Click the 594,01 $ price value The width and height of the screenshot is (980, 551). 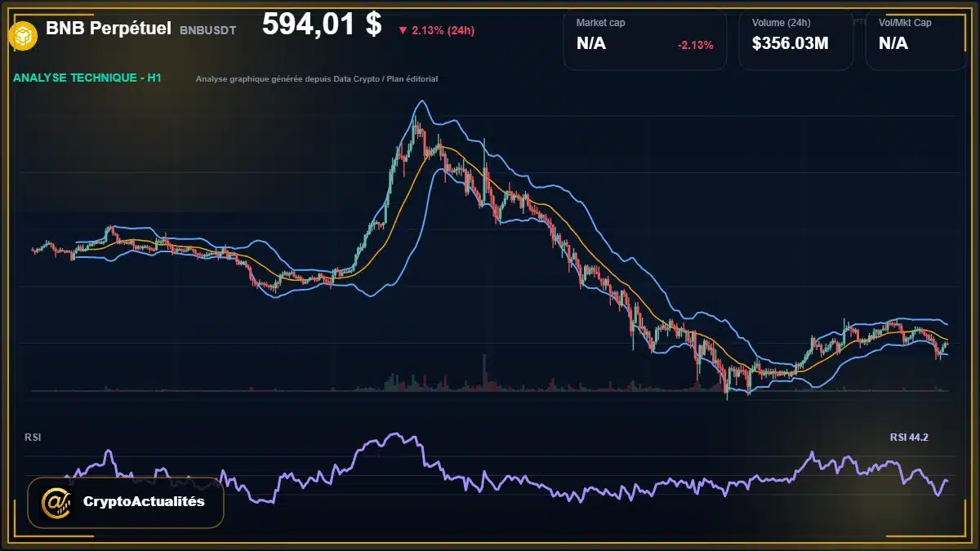(322, 24)
